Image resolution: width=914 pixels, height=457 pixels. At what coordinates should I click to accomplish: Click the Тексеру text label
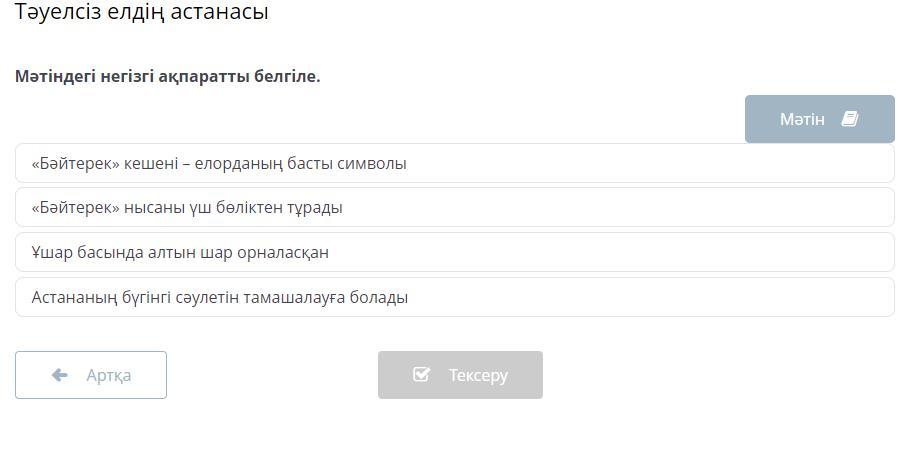(478, 375)
